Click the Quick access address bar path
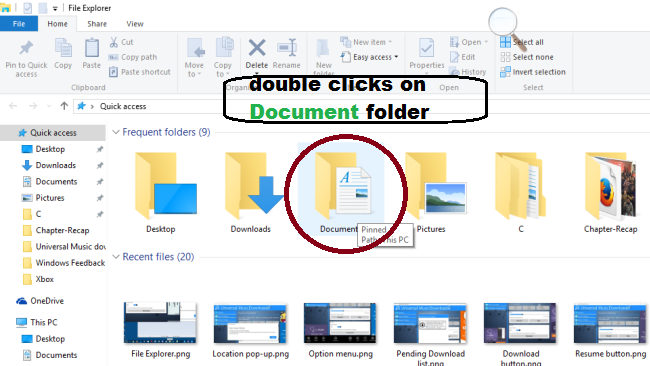Viewport: 650px width, 366px height. [x=123, y=106]
